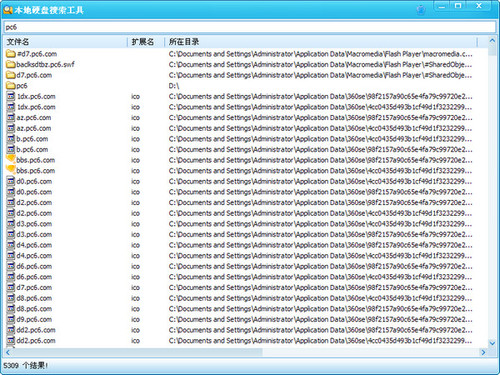Click file icon of d7.pc6.com ico file
The width and height of the screenshot is (500, 375).
11,288
